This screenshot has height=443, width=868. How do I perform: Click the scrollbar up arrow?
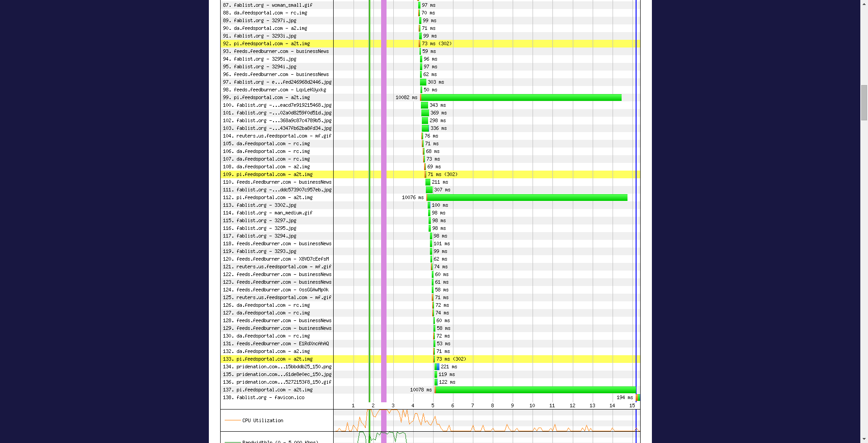(864, 4)
